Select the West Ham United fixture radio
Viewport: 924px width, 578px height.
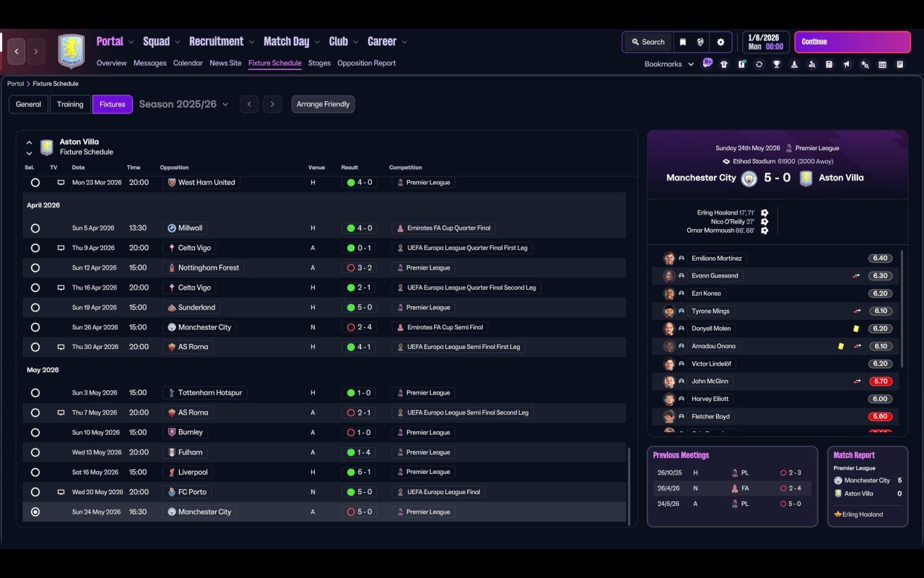[35, 183]
